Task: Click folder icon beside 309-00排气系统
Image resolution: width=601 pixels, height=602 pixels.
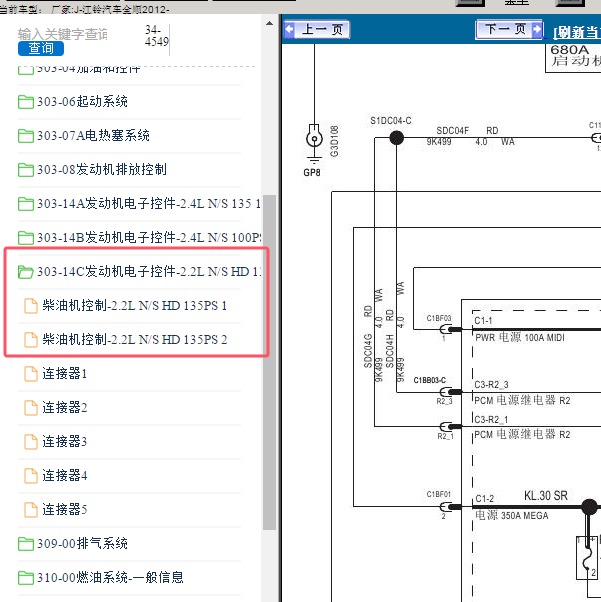Action: pos(26,544)
